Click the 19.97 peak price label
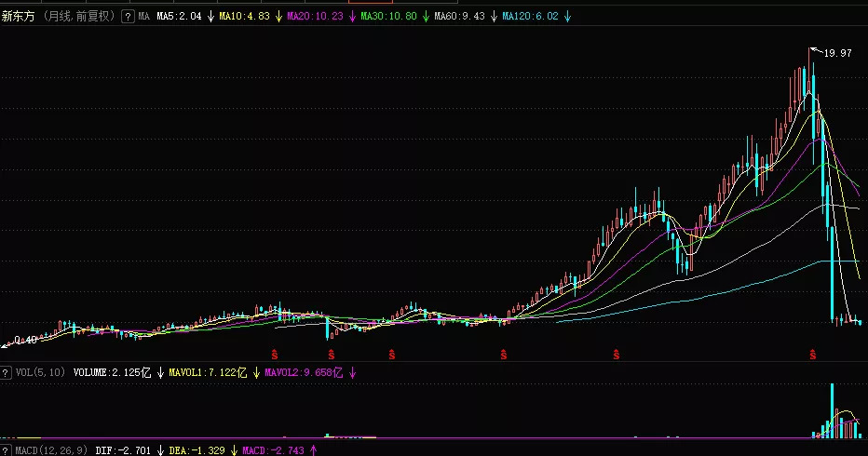 (x=838, y=53)
